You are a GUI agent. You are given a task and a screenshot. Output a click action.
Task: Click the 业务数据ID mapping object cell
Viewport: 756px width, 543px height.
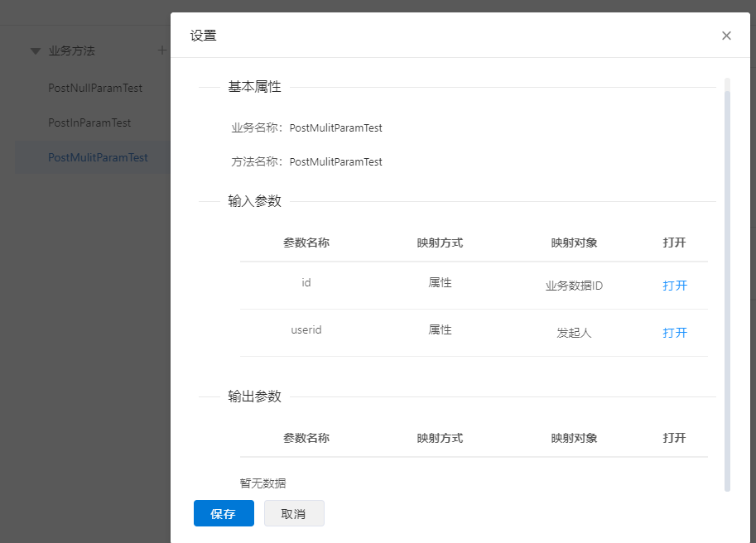[574, 286]
